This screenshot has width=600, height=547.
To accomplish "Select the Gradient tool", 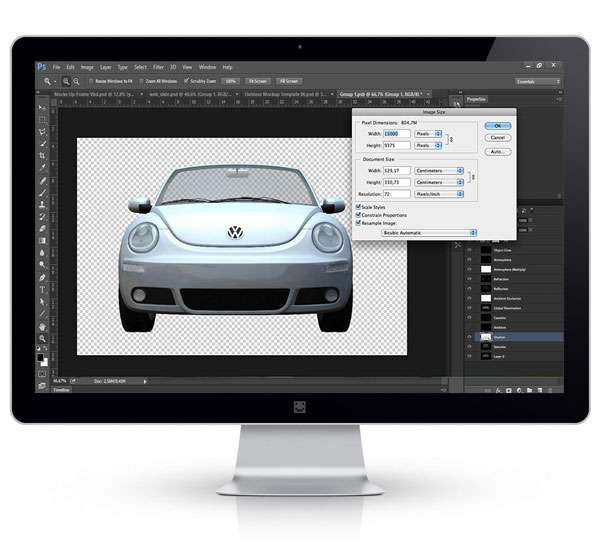I will click(x=42, y=241).
